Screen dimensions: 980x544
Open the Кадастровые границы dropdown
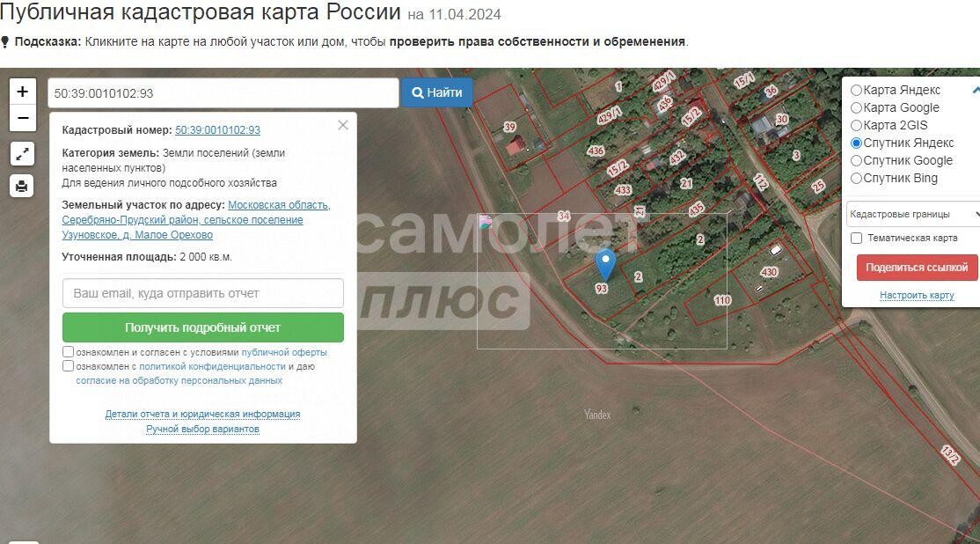click(913, 215)
